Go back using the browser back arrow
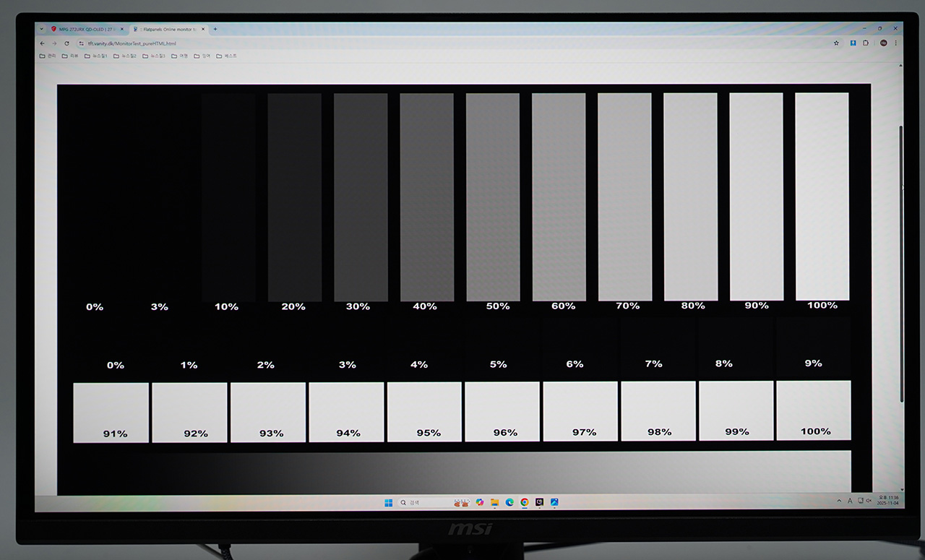 (x=42, y=43)
